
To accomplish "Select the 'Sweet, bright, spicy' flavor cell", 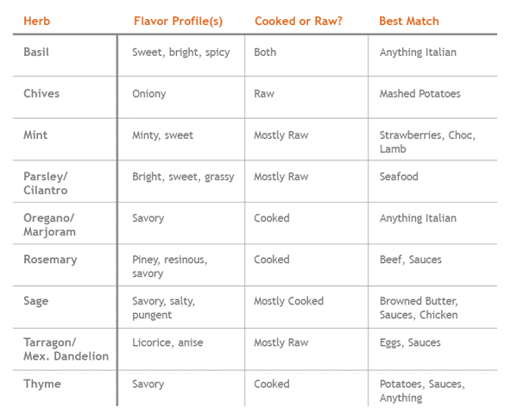I will (181, 53).
